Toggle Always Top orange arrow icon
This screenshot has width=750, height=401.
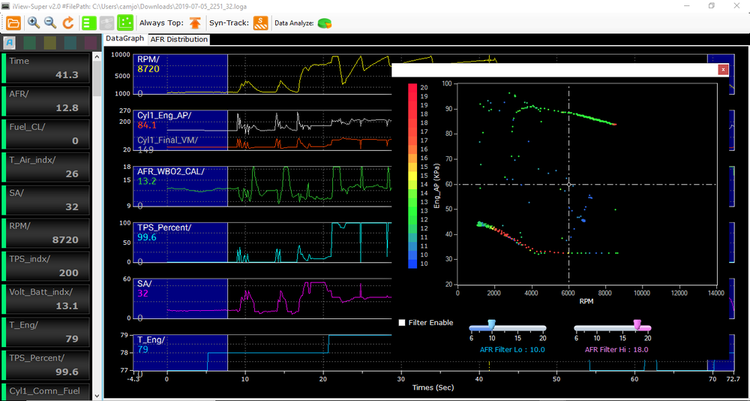click(x=195, y=22)
